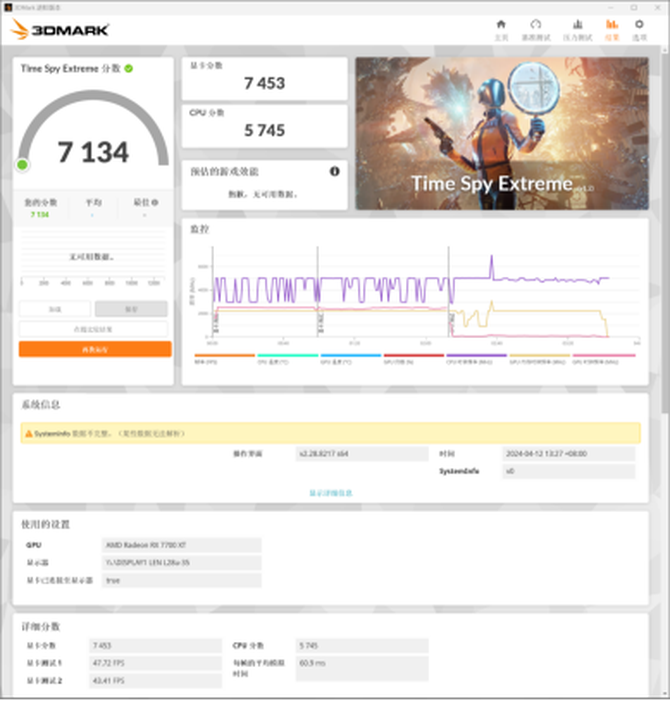Open the Home (主页) tab icon

501,24
